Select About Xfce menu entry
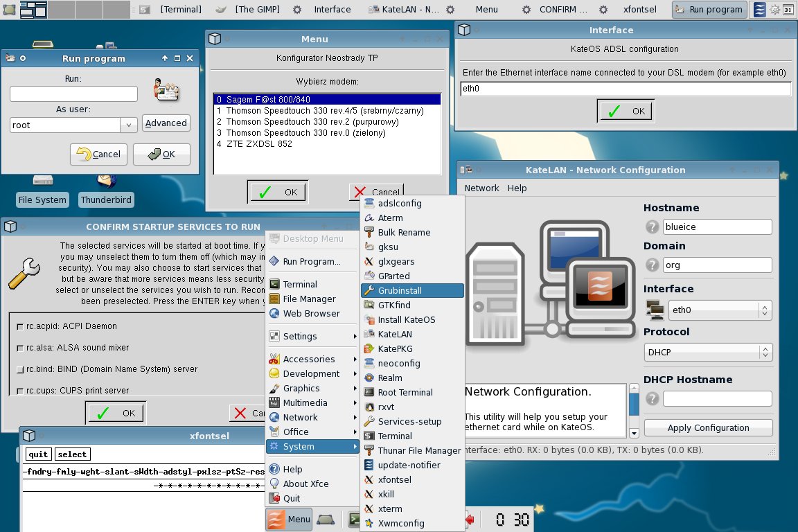Image resolution: width=798 pixels, height=532 pixels. pos(312,484)
